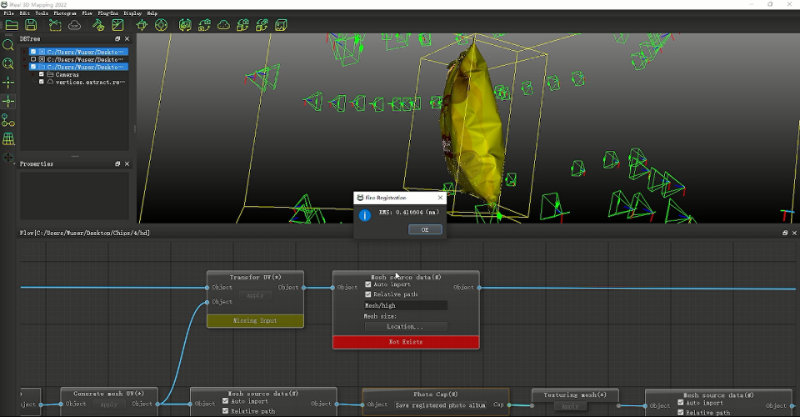Click the Not Exists red status bar
This screenshot has height=417, width=800.
[406, 342]
